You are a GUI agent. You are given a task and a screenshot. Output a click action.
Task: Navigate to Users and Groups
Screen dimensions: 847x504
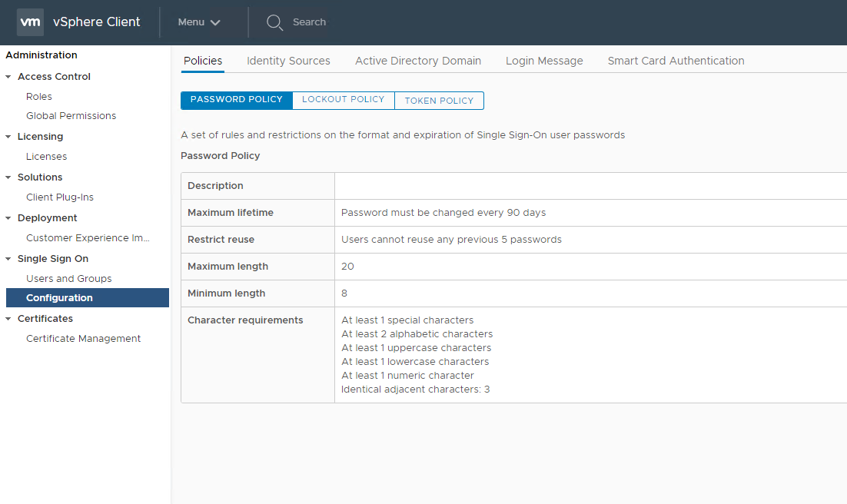pyautogui.click(x=68, y=279)
